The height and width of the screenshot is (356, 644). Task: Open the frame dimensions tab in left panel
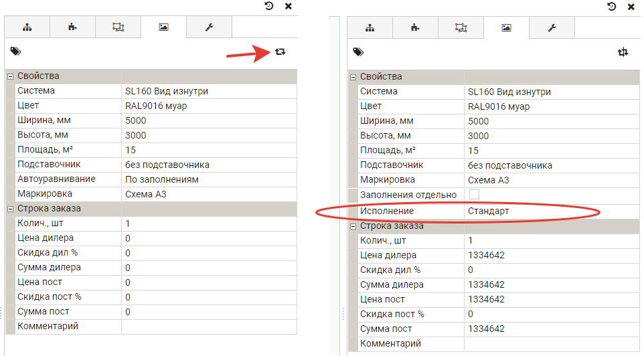pyautogui.click(x=118, y=27)
